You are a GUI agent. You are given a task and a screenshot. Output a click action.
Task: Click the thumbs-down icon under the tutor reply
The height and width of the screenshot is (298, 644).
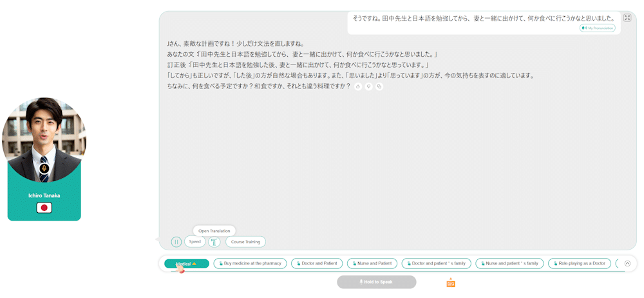pyautogui.click(x=369, y=86)
